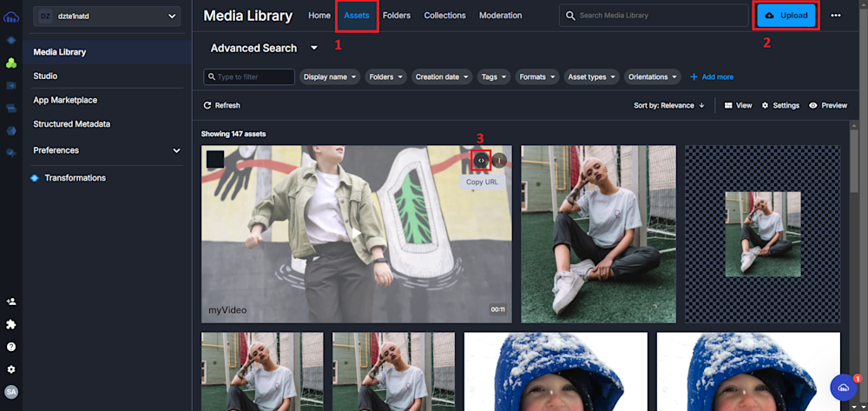Open the Tags filter dropdown
Viewport: 868px width, 411px height.
pyautogui.click(x=494, y=77)
